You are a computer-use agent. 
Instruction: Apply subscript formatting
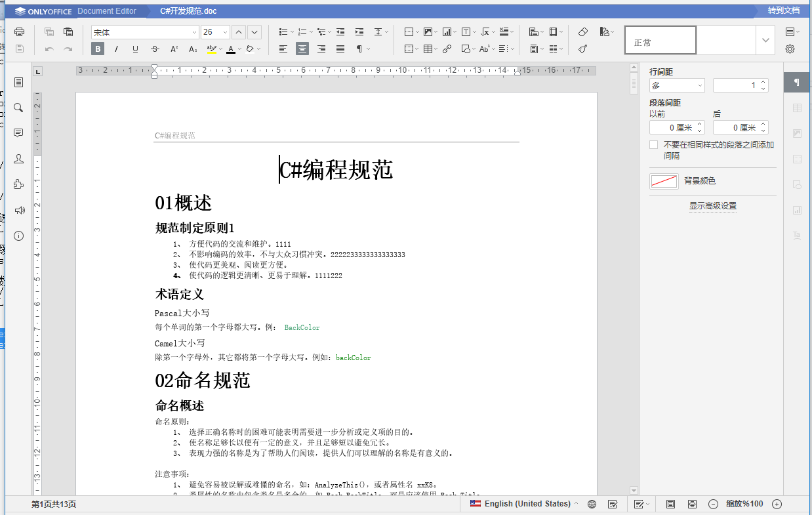pos(193,49)
